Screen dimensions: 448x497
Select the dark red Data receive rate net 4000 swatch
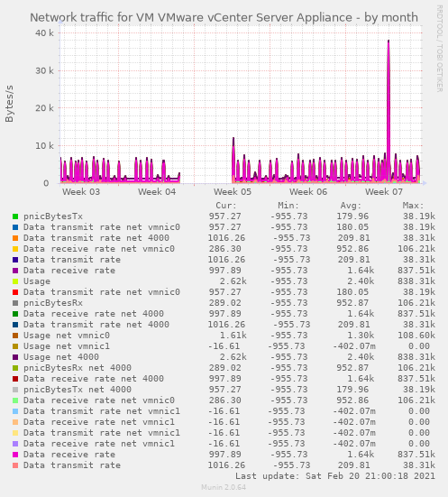15,379
